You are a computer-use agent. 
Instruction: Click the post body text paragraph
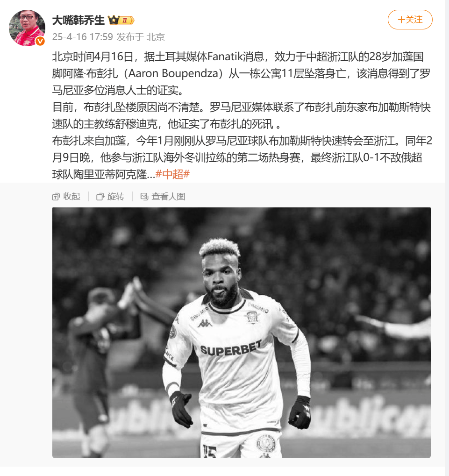pos(242,115)
